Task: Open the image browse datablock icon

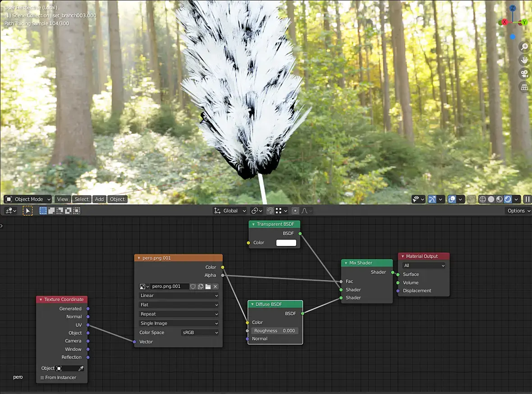Action: pos(144,287)
